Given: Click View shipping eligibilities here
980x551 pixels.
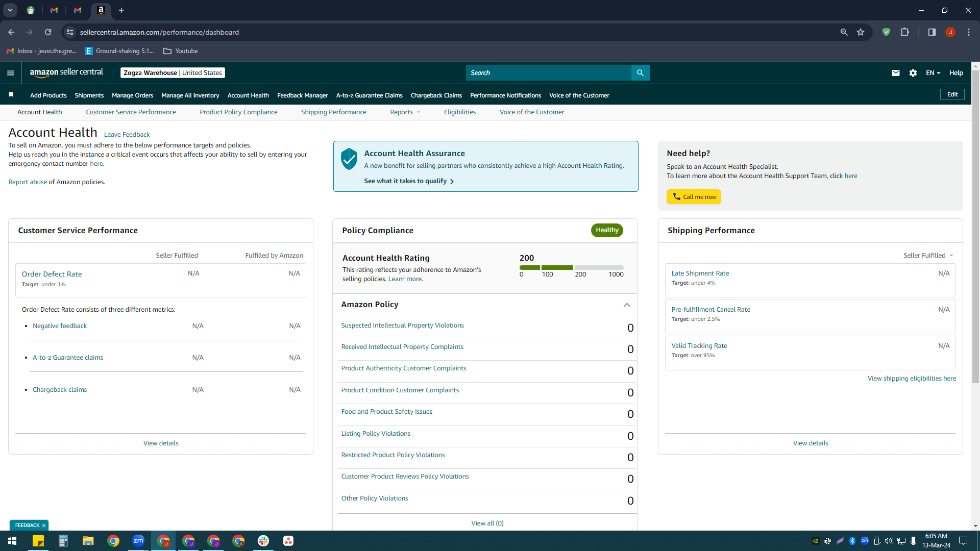Looking at the screenshot, I should 912,379.
